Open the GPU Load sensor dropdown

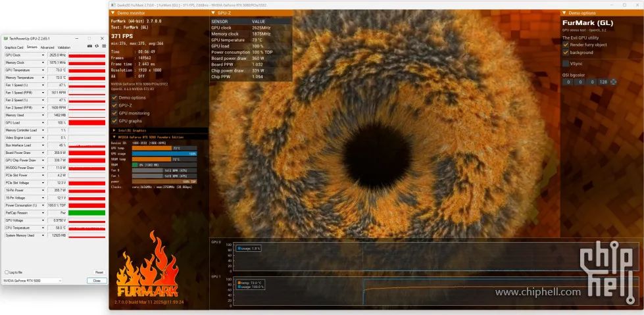pos(43,123)
